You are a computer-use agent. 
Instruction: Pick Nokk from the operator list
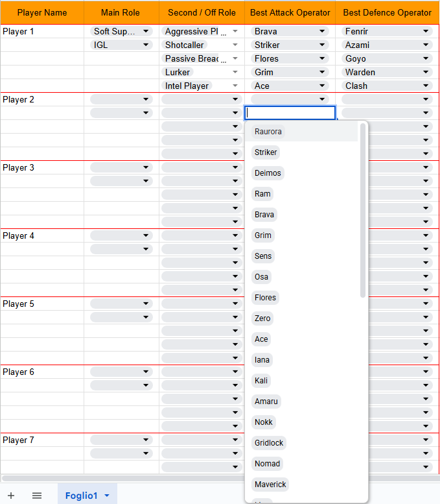[x=263, y=422]
